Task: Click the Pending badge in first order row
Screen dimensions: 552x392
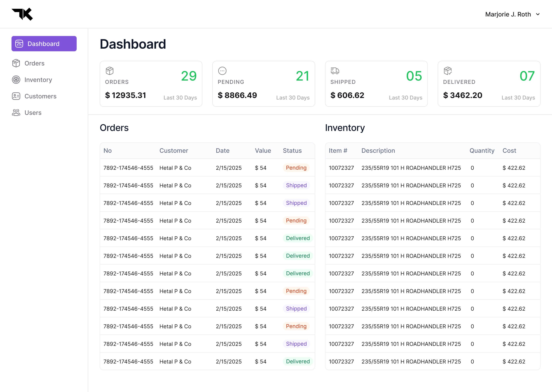Action: tap(296, 168)
